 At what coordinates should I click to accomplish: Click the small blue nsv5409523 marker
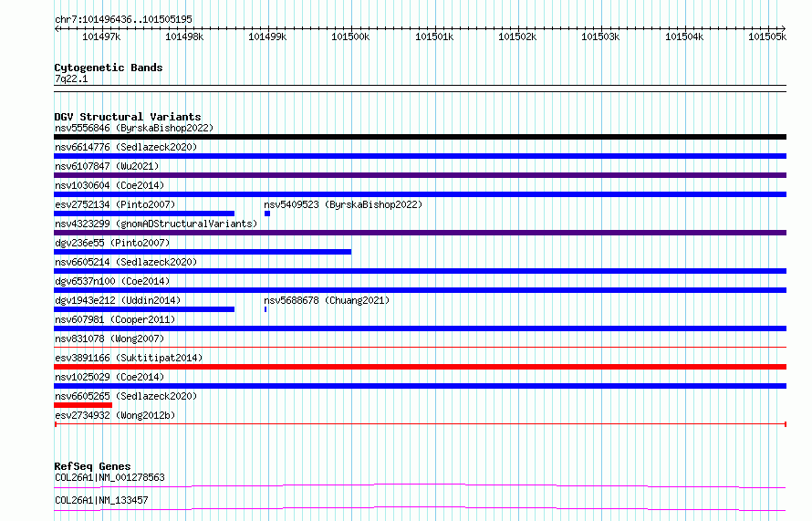pyautogui.click(x=267, y=214)
